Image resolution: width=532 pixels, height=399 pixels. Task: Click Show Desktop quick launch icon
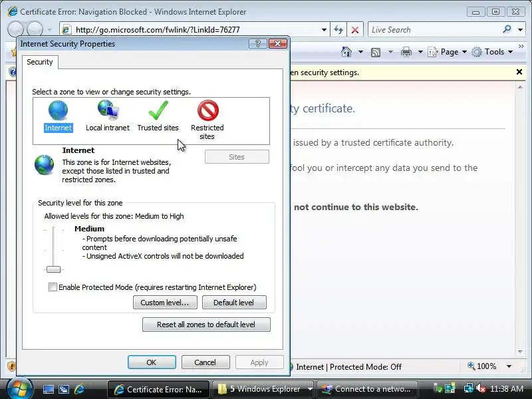(x=48, y=389)
